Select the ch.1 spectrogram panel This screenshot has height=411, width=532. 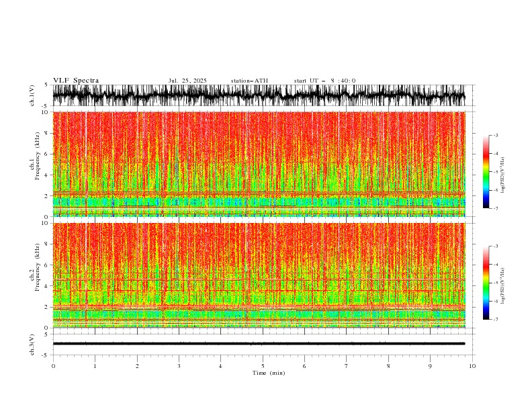coord(259,164)
